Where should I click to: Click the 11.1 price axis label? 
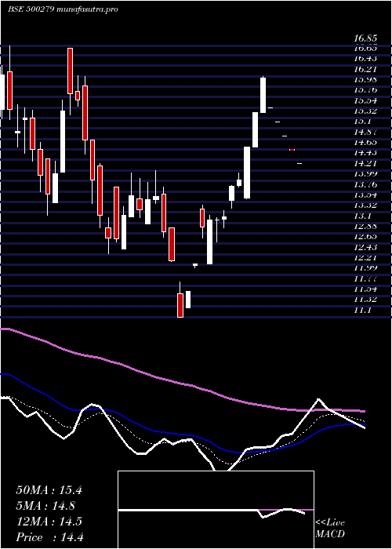coord(363,310)
